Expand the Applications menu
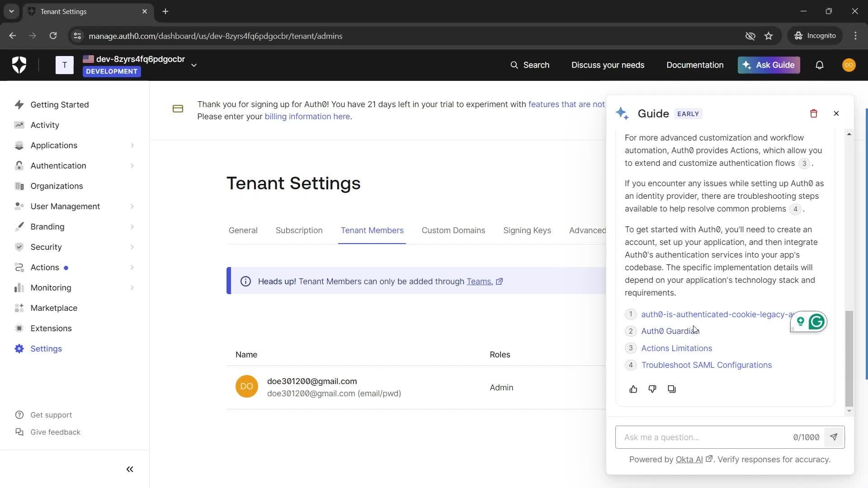Screen dimensions: 868x488 click(x=132, y=145)
